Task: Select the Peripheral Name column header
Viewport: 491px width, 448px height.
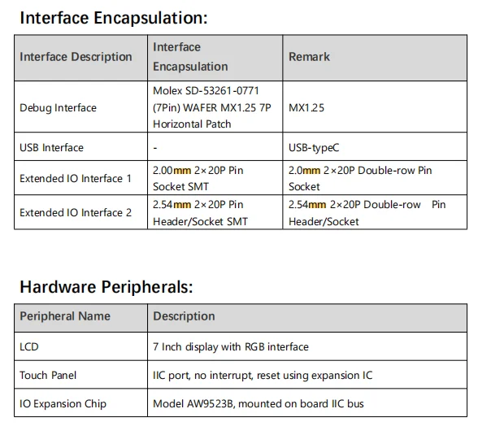Action: [65, 316]
